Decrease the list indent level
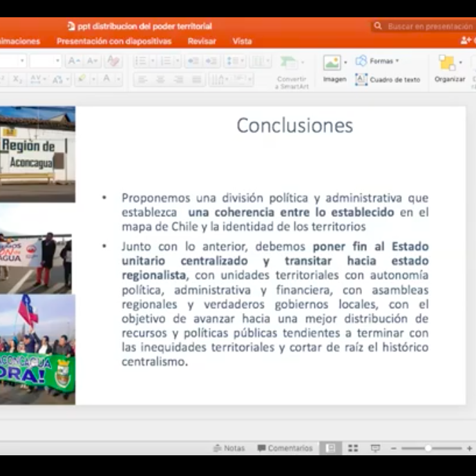 tap(193, 61)
